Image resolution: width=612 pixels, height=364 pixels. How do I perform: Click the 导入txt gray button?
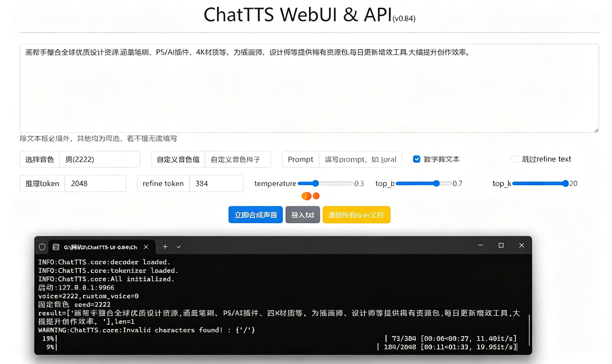(303, 215)
